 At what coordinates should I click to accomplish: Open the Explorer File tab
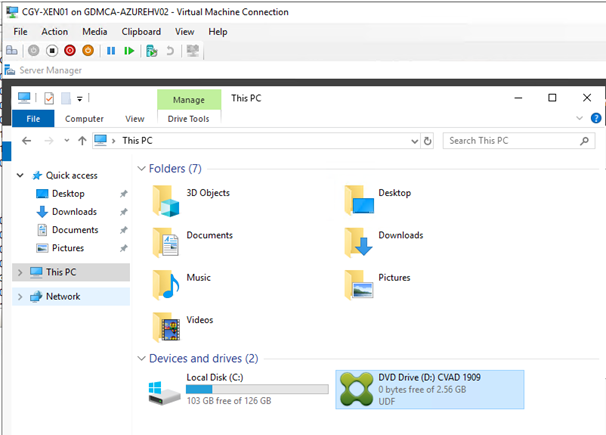(x=33, y=119)
